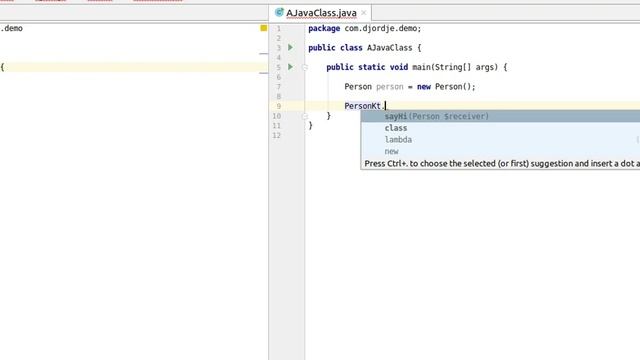The image size is (640, 360).
Task: Choose the 'class' completion suggestion
Action: point(500,128)
